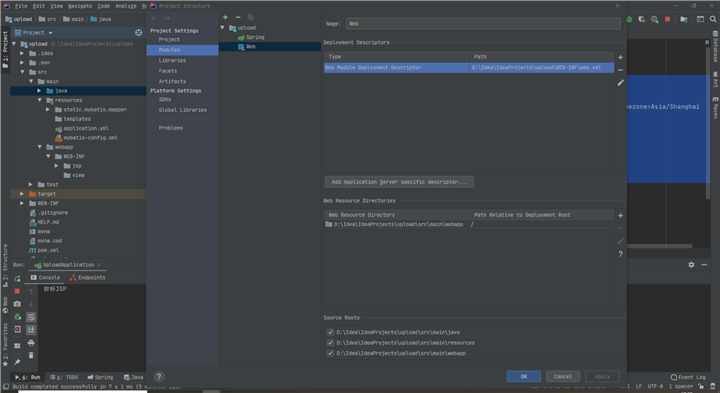Image resolution: width=720 pixels, height=393 pixels.
Task: Open help for Web Resource Directories
Action: tap(620, 254)
